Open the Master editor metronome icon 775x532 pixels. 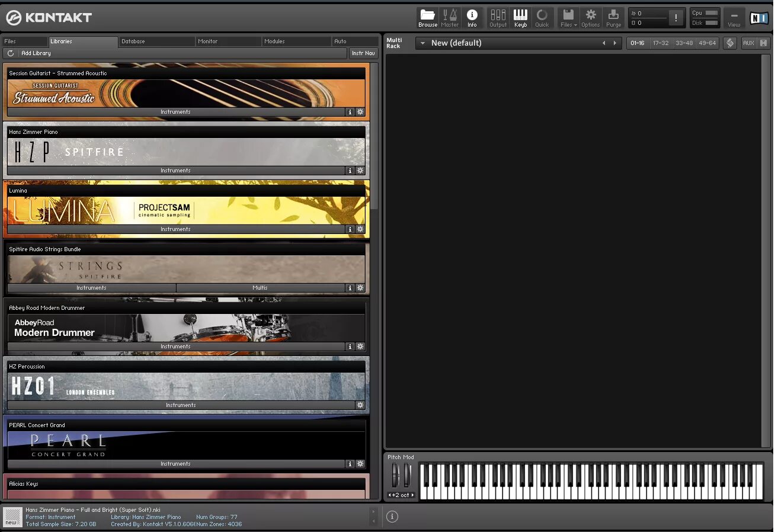pos(450,18)
